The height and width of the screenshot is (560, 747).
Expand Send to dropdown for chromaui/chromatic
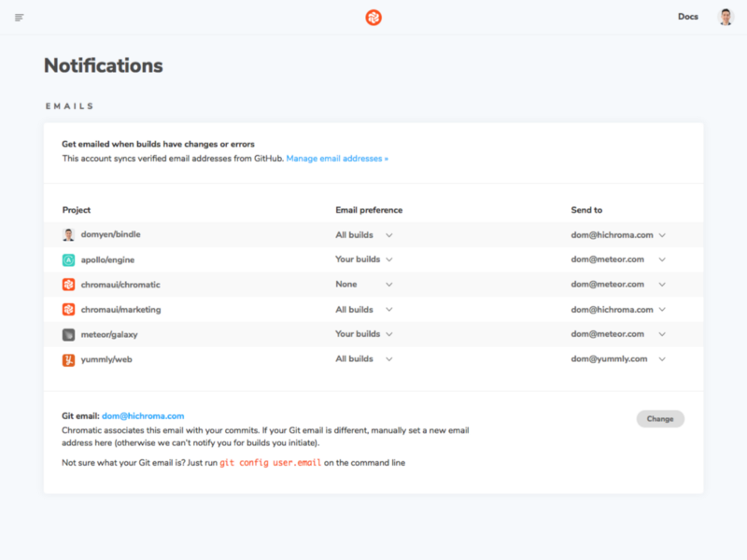(618, 285)
